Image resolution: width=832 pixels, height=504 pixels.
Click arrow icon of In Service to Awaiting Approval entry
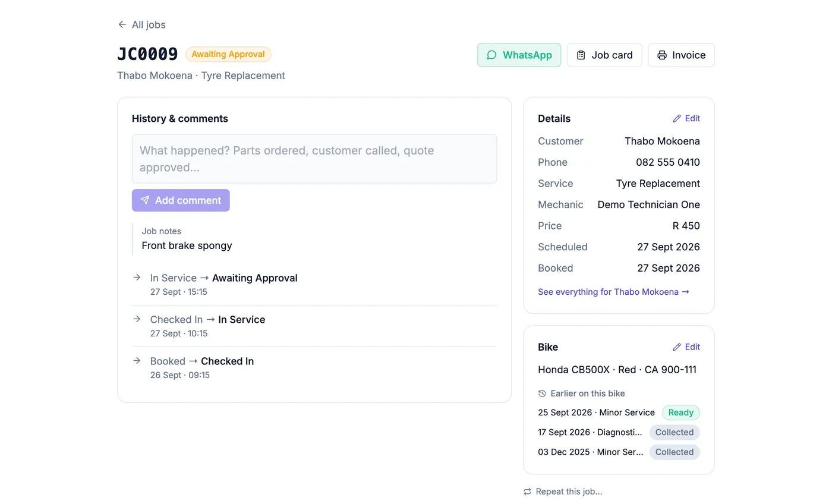coord(137,278)
